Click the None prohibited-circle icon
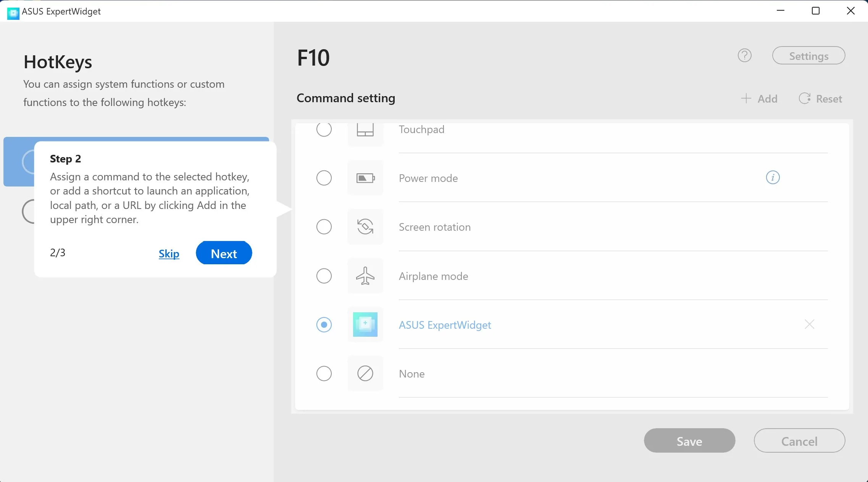 click(365, 373)
